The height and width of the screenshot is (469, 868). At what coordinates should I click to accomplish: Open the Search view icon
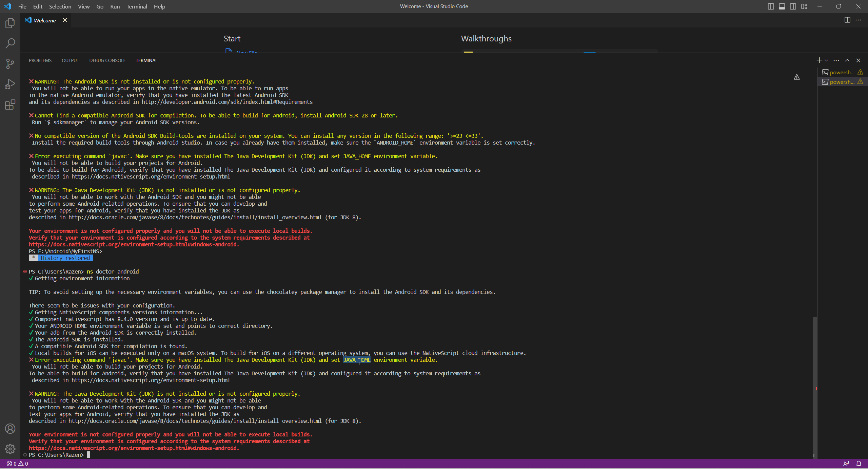pos(10,43)
